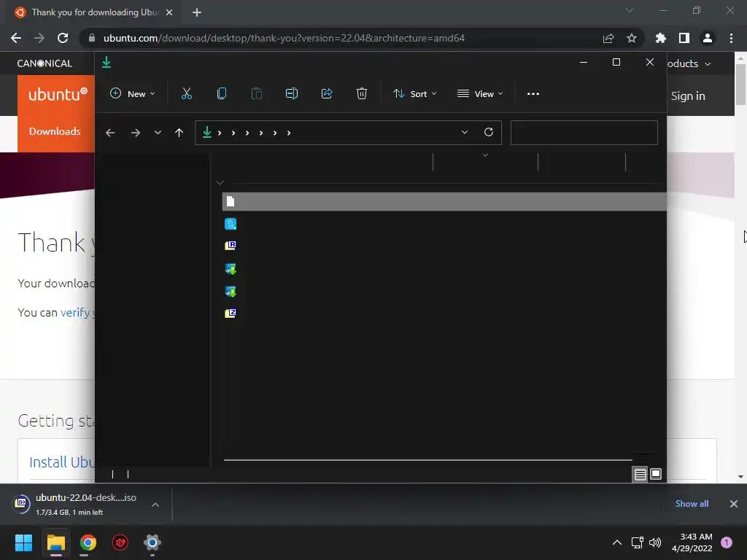The width and height of the screenshot is (747, 560).
Task: Click the green Downloads icon in address bar
Action: click(x=206, y=132)
